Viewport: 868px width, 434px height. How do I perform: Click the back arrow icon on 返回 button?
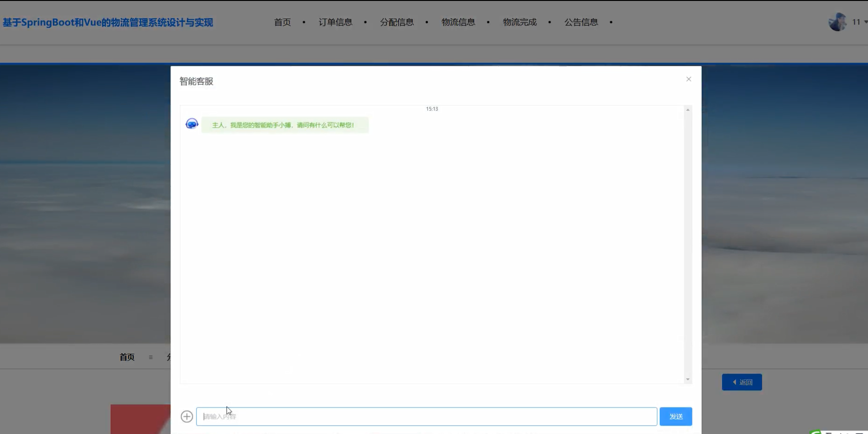click(x=734, y=382)
